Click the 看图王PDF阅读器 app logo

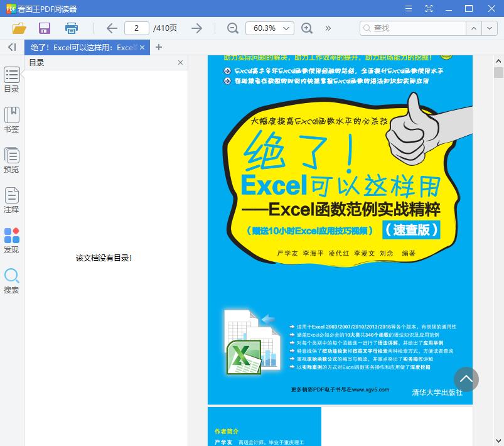pyautogui.click(x=11, y=9)
